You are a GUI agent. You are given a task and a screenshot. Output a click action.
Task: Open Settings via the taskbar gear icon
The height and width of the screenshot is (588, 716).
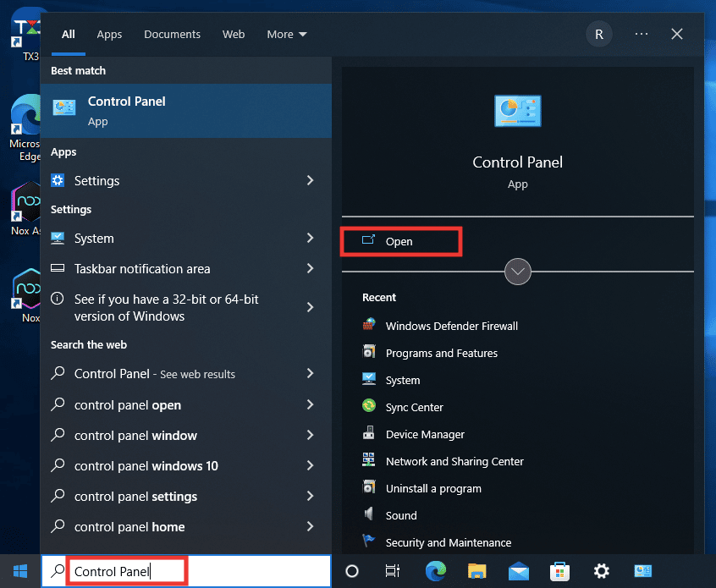point(601,571)
